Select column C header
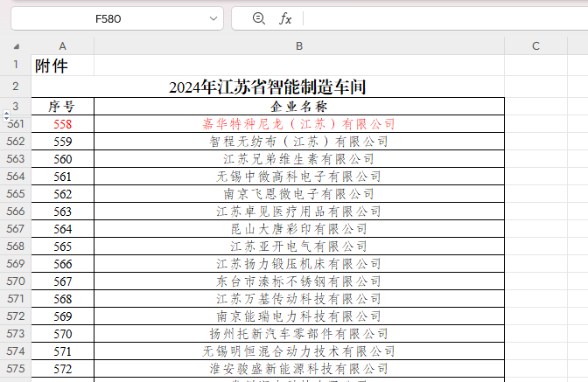The image size is (588, 382). [x=535, y=45]
